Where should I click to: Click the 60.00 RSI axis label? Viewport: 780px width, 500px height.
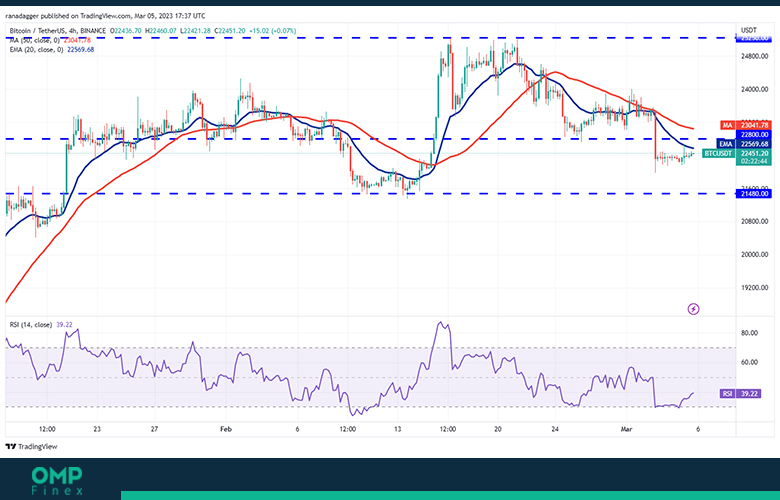tap(749, 362)
